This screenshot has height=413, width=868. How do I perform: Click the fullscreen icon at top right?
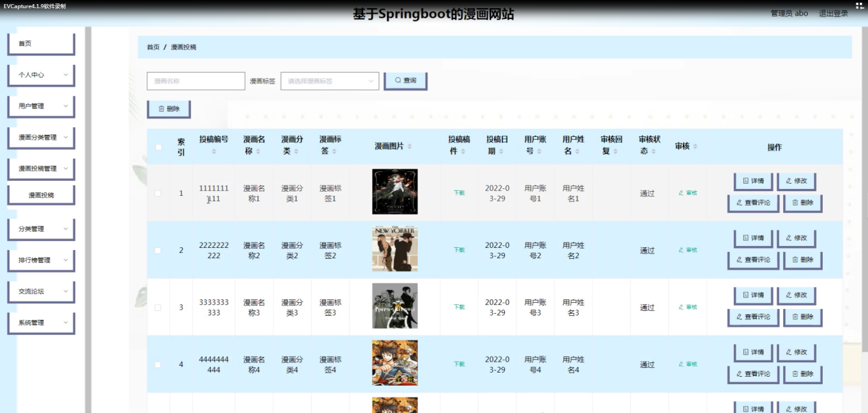click(859, 5)
